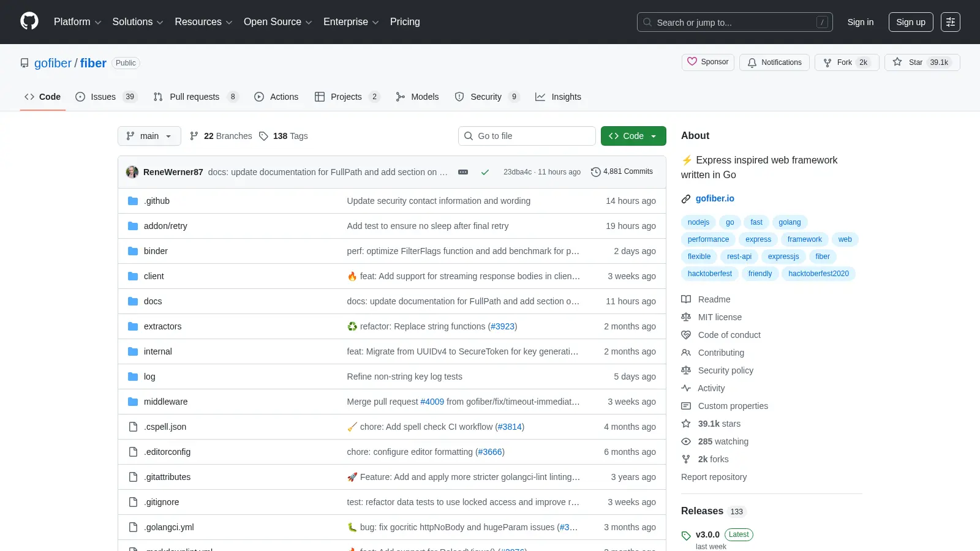Switch to the Insights tab
The width and height of the screenshot is (980, 551).
click(558, 97)
